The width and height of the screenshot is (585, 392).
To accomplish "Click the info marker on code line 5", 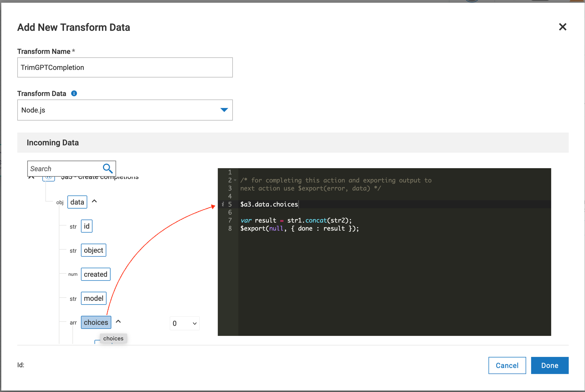I will 223,204.
